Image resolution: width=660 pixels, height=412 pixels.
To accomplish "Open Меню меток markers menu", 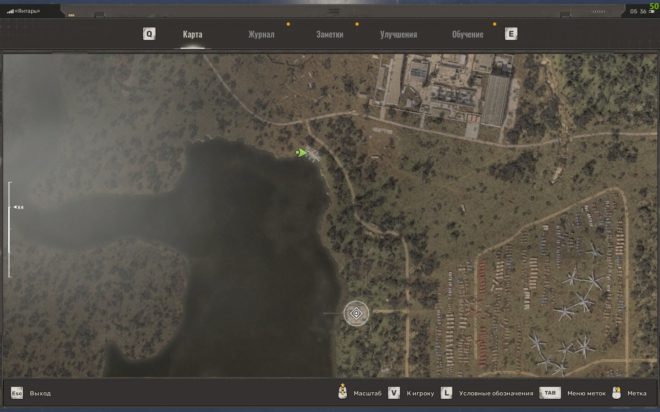I will coord(586,393).
